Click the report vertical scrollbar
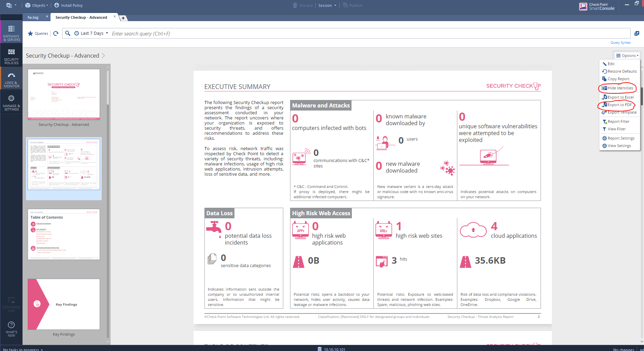 click(x=642, y=97)
